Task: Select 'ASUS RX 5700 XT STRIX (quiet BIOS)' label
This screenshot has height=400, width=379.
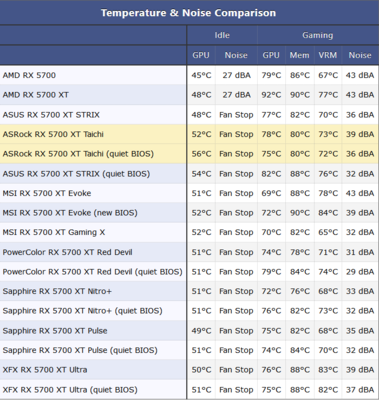Action: (x=76, y=174)
